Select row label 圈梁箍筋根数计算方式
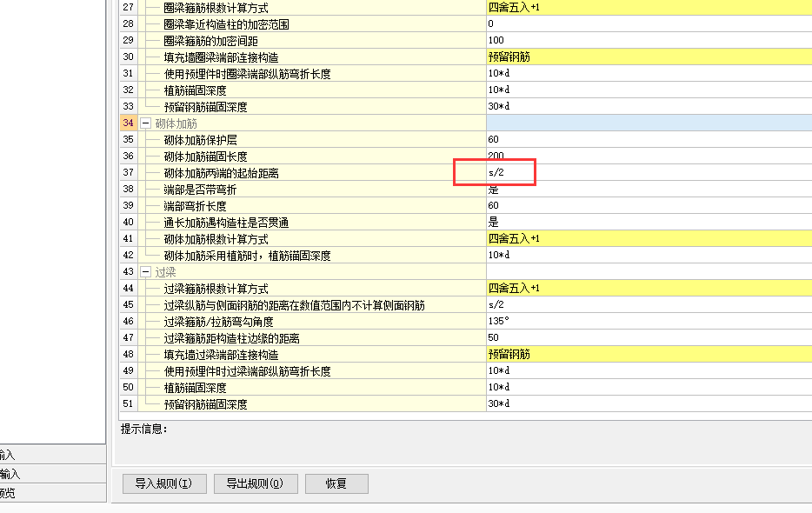Image resolution: width=812 pixels, height=513 pixels. coord(216,8)
